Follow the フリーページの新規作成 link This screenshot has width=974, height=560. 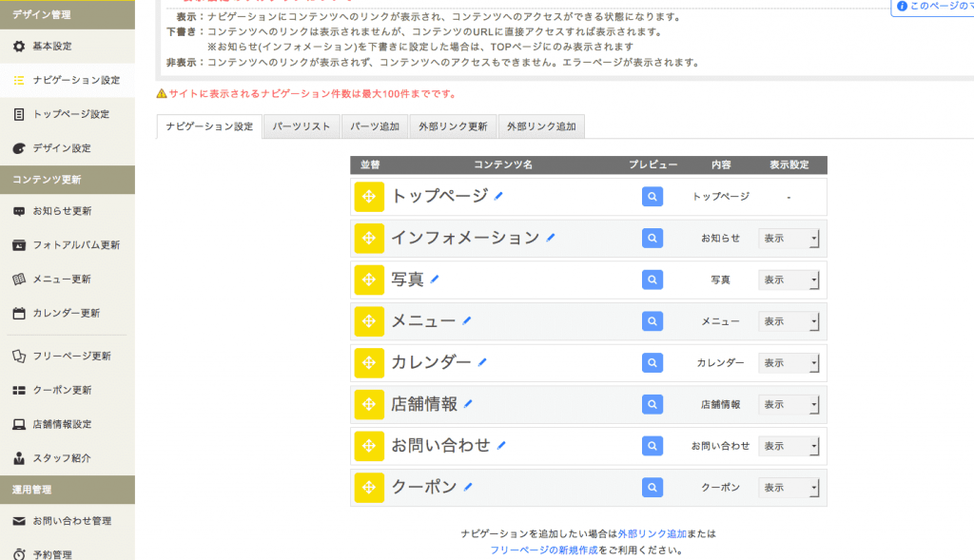(544, 550)
